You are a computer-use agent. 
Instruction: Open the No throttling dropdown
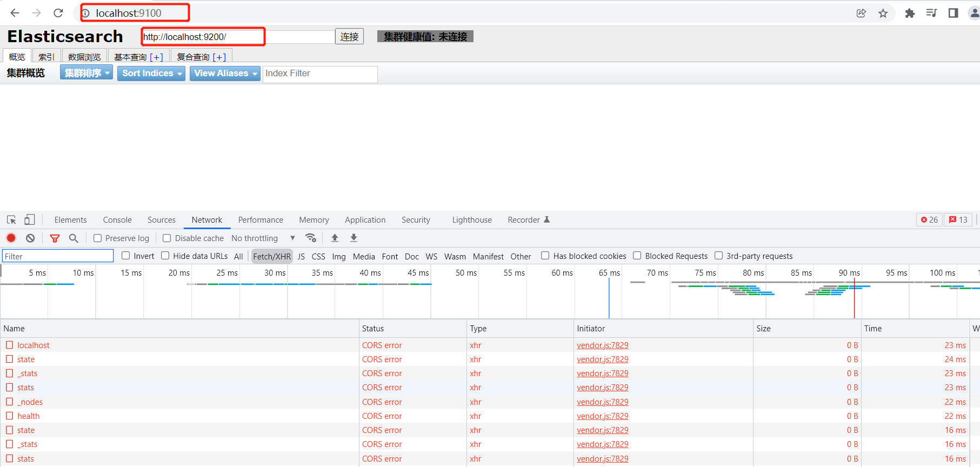tap(263, 238)
